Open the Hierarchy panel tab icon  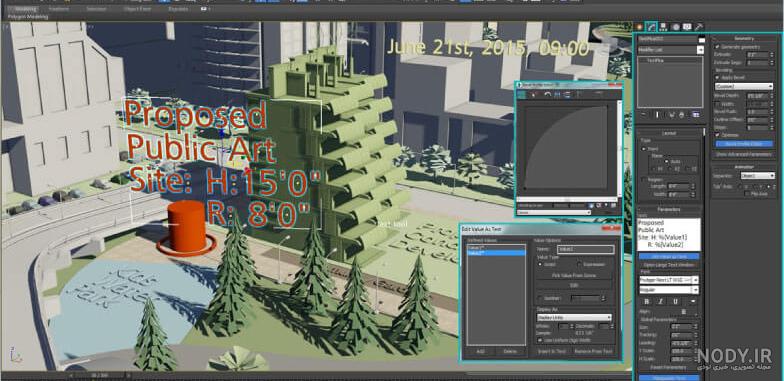point(663,27)
